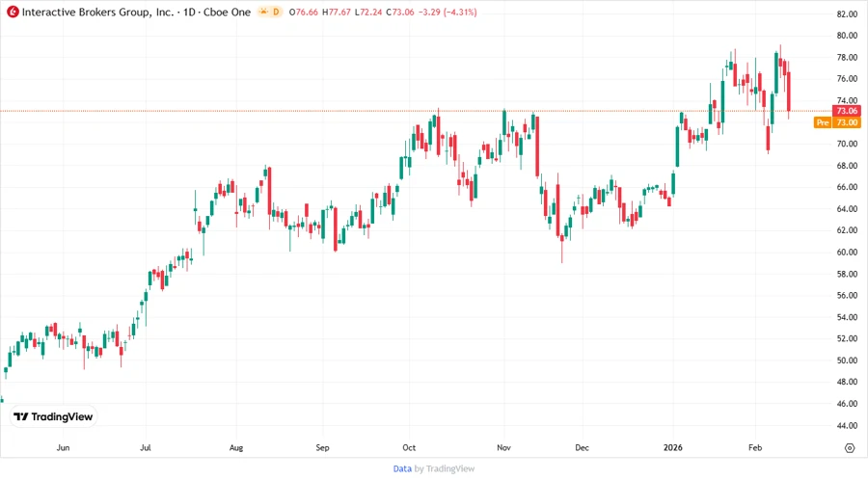Click the TradingView logo badge
868x480 pixels.
(x=53, y=417)
